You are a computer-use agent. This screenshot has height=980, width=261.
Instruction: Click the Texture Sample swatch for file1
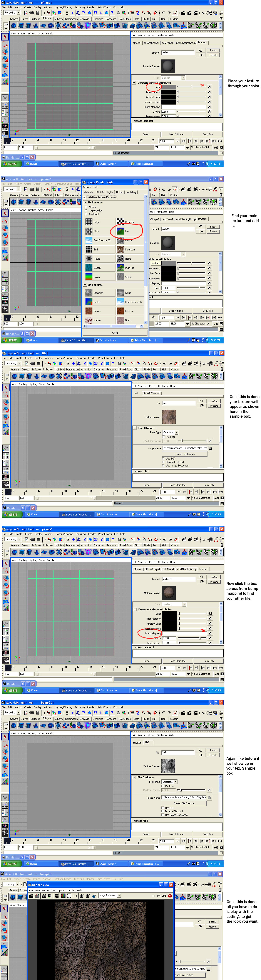[169, 417]
